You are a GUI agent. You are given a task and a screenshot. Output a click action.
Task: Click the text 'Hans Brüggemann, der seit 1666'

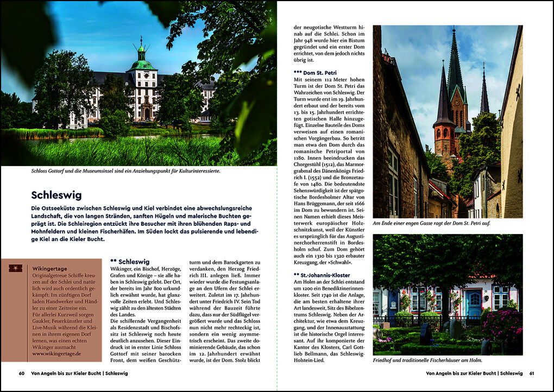[x=329, y=204]
